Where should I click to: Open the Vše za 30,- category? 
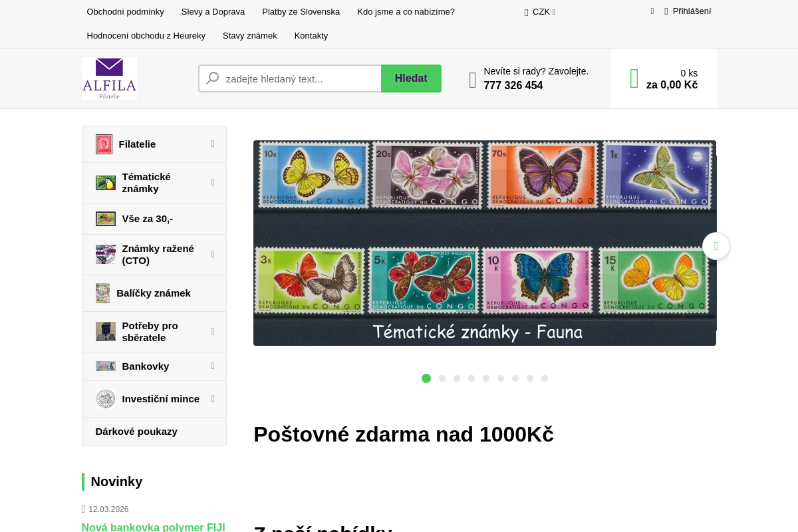pos(154,219)
